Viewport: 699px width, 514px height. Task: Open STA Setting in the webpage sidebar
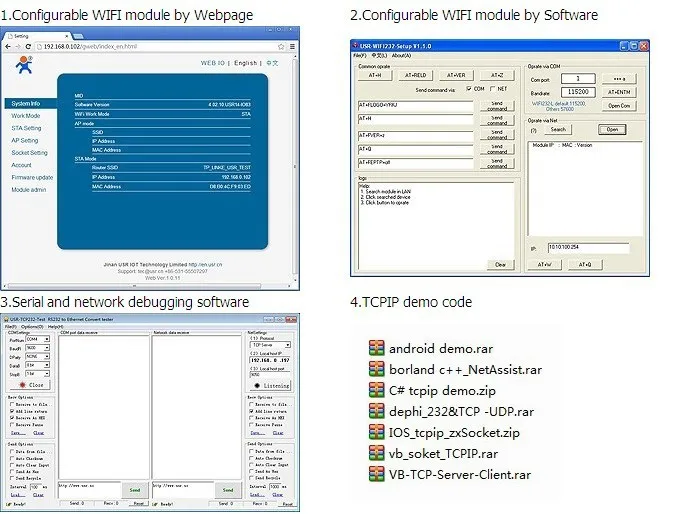[26, 128]
